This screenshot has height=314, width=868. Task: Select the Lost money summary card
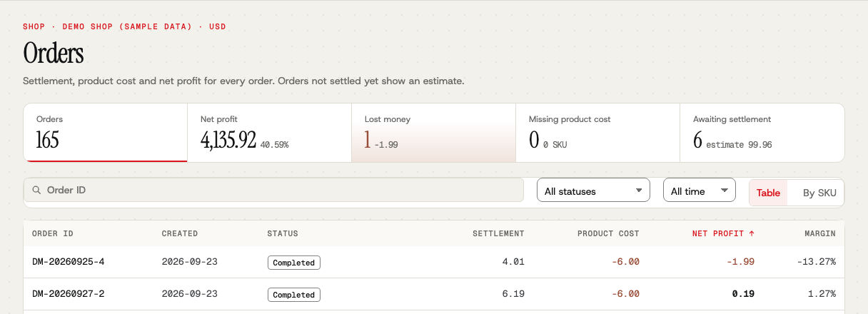pos(434,133)
